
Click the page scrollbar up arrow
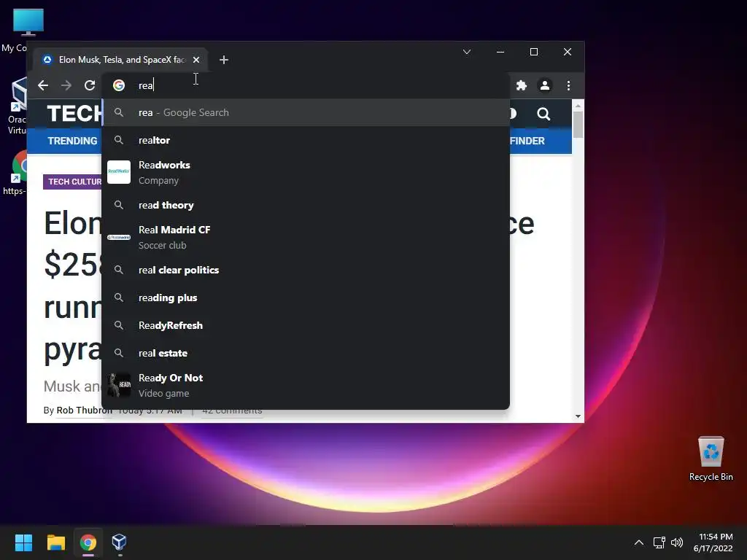click(x=578, y=106)
